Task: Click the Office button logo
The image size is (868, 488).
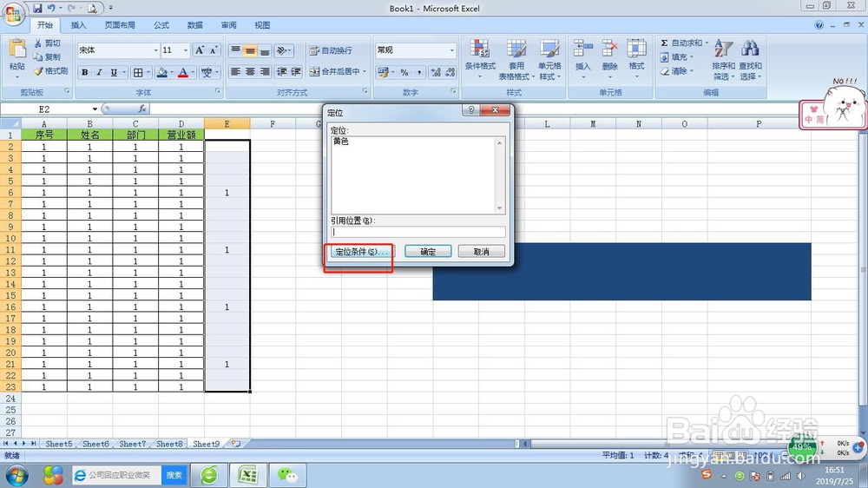Action: tap(13, 13)
